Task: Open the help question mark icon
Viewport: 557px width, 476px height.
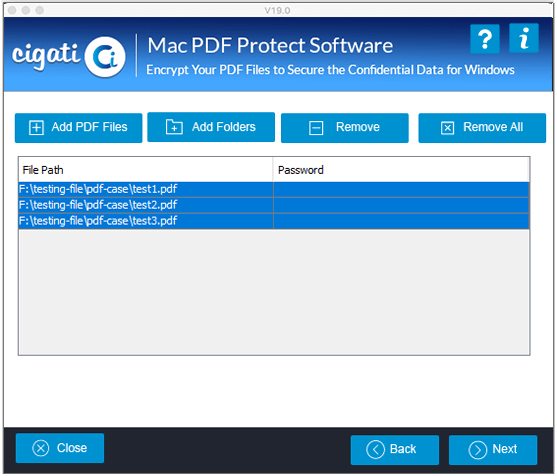Action: point(485,39)
